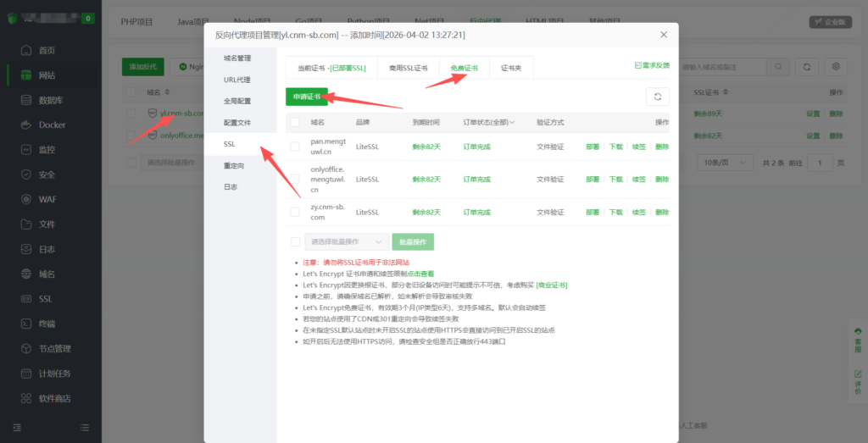Sort by the SSL证书 column header
Viewport: 868px width, 443px height.
coord(711,91)
